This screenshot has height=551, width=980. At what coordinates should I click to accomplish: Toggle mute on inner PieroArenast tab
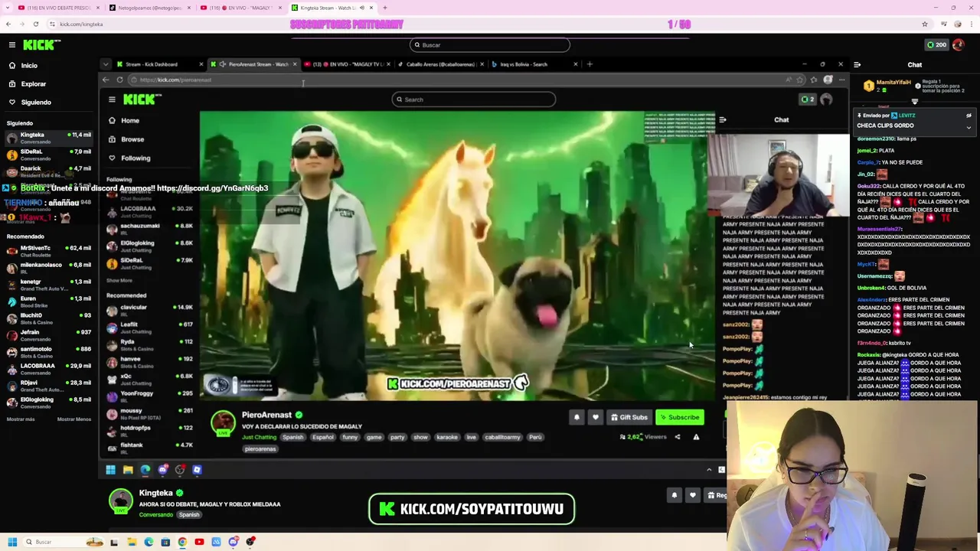coord(223,64)
